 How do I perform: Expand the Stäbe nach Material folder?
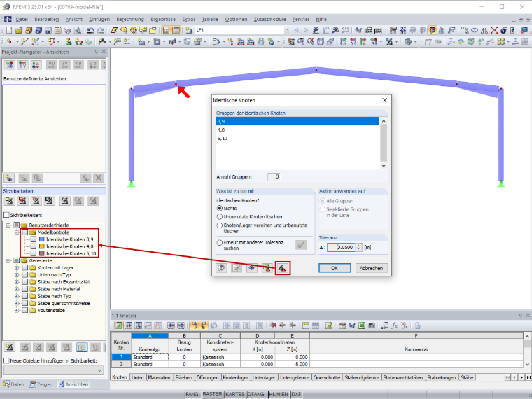pos(17,289)
